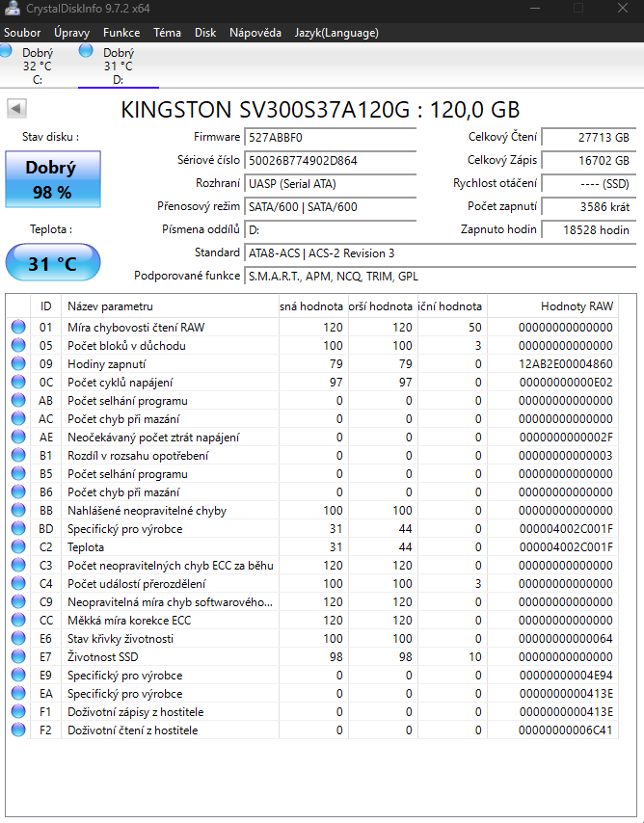Select Nahlášené neopravitelné chyby row
The height and width of the screenshot is (823, 644).
312,510
